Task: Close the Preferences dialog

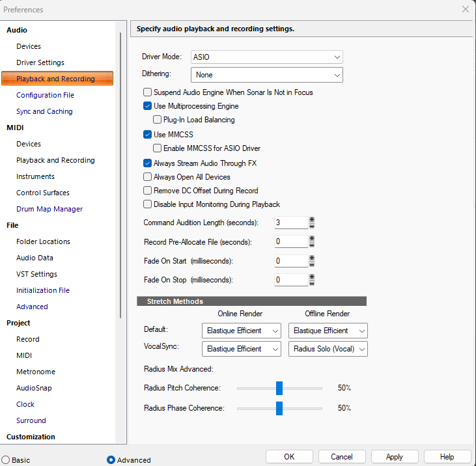Action: [x=466, y=9]
